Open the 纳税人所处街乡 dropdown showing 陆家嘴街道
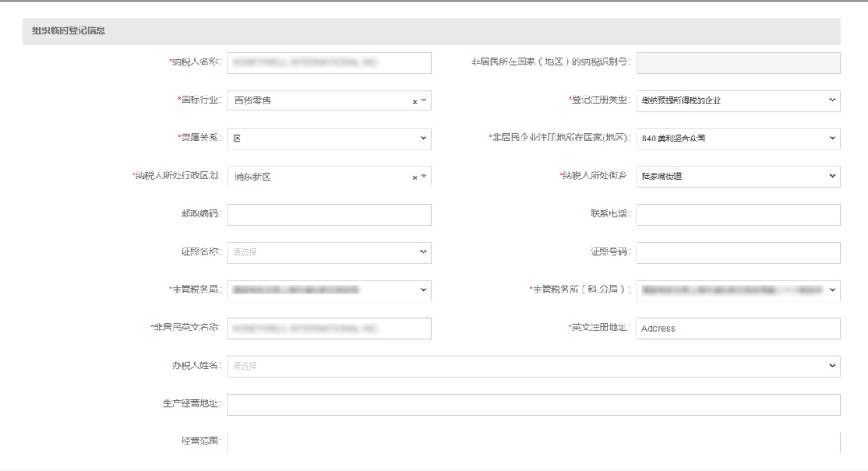The image size is (868, 471). click(737, 177)
